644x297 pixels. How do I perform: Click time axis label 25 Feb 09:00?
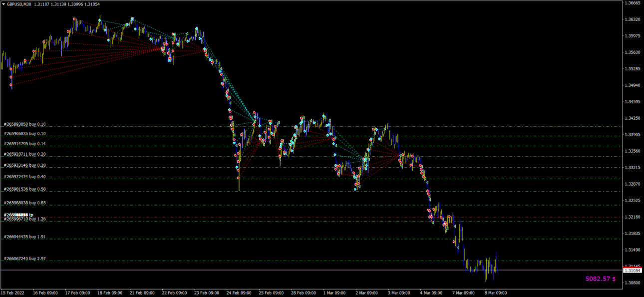[x=272, y=293]
